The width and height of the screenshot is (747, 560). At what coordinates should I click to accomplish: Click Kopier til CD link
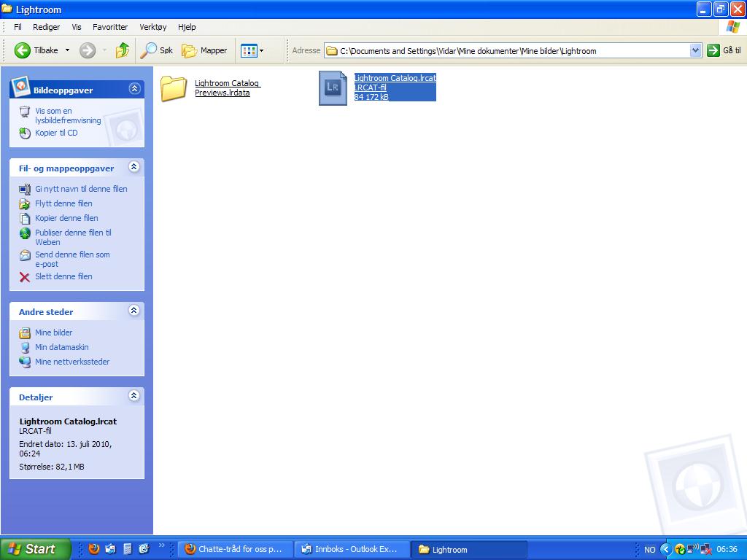coord(56,133)
